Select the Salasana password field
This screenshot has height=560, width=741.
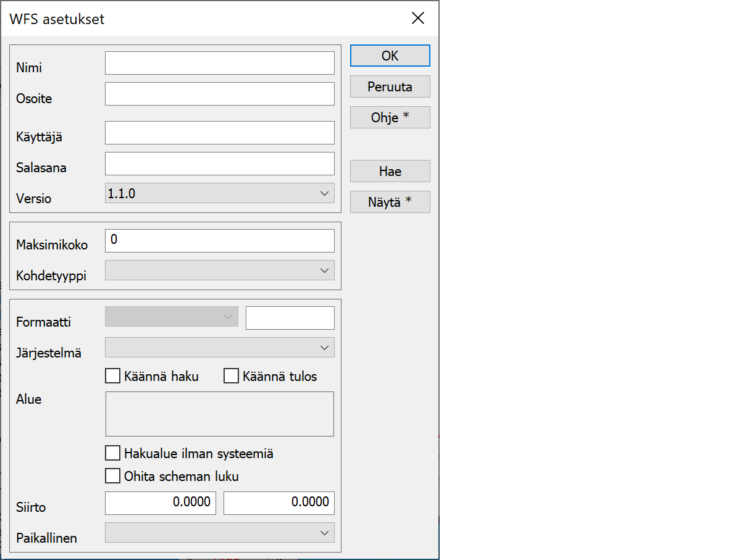pyautogui.click(x=219, y=164)
